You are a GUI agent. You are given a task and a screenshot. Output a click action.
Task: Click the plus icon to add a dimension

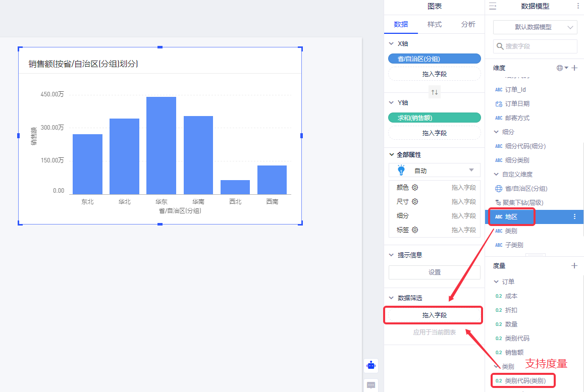coord(574,68)
